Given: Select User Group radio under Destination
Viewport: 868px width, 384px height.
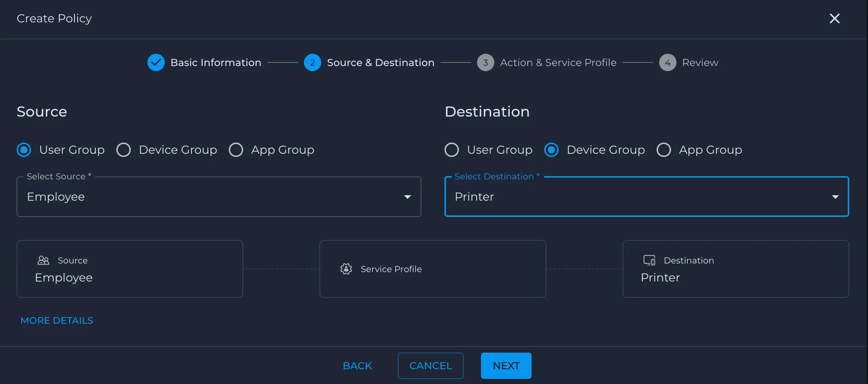Looking at the screenshot, I should [x=452, y=150].
